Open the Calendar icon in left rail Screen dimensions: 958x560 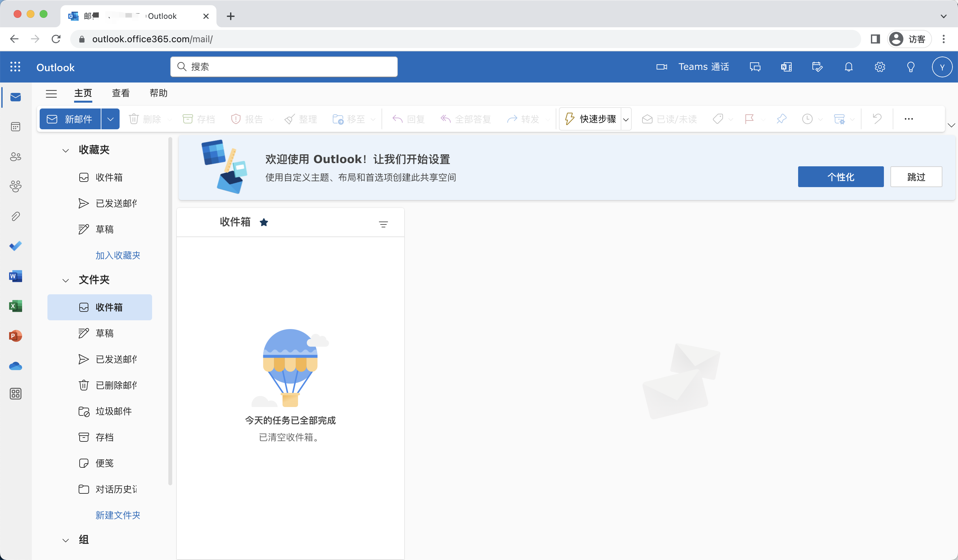pos(16,127)
